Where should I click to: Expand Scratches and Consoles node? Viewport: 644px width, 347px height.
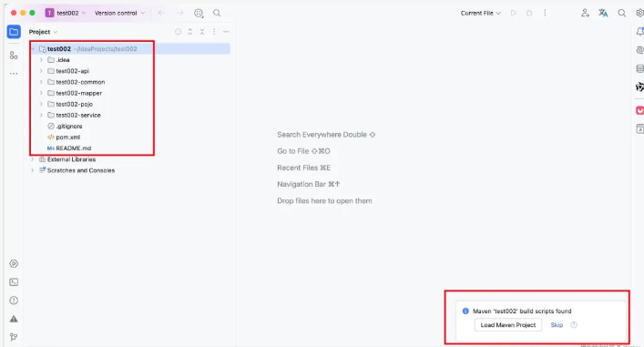tap(33, 170)
